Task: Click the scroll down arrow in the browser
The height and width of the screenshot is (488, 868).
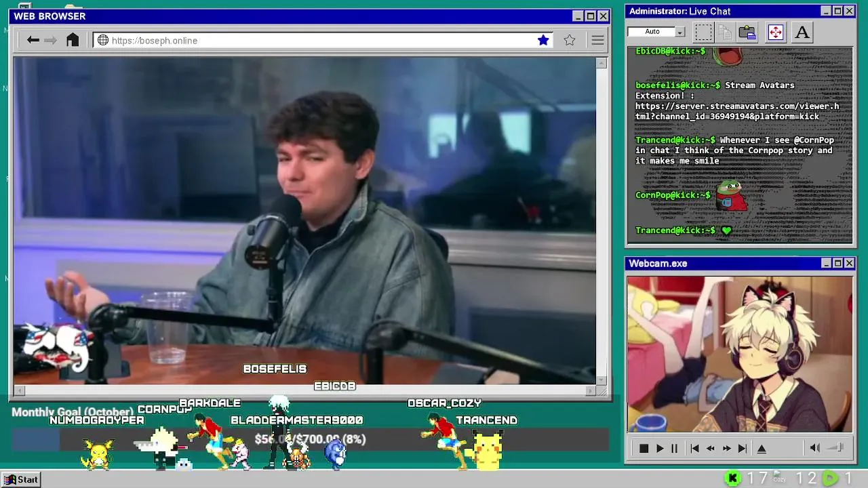Action: click(601, 380)
